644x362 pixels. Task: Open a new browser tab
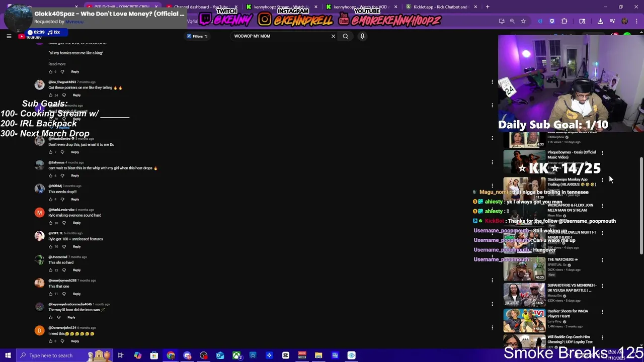[x=488, y=7]
